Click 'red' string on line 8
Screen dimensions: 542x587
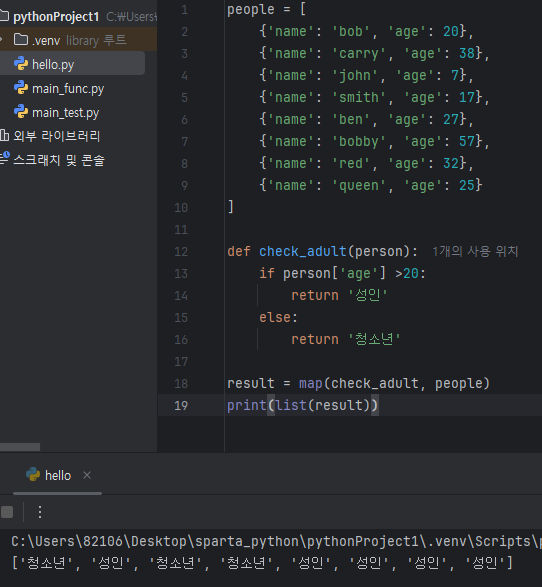[351, 164]
